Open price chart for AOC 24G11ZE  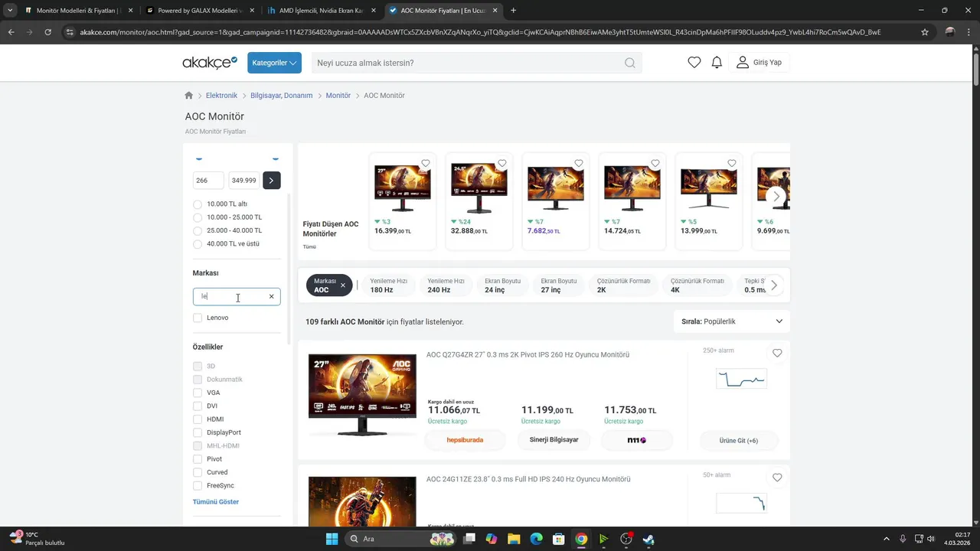[x=741, y=503]
